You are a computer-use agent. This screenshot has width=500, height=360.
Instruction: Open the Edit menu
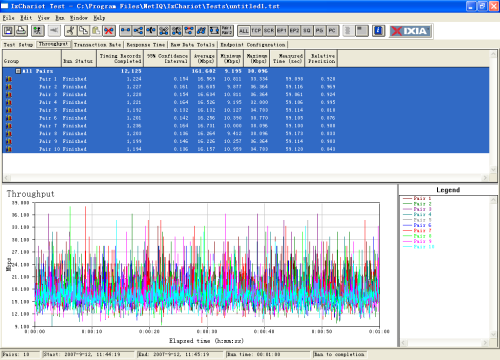[x=26, y=18]
